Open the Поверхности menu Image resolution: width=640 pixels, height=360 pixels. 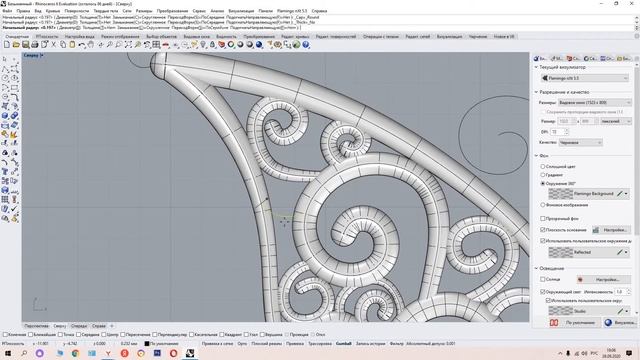pos(76,11)
